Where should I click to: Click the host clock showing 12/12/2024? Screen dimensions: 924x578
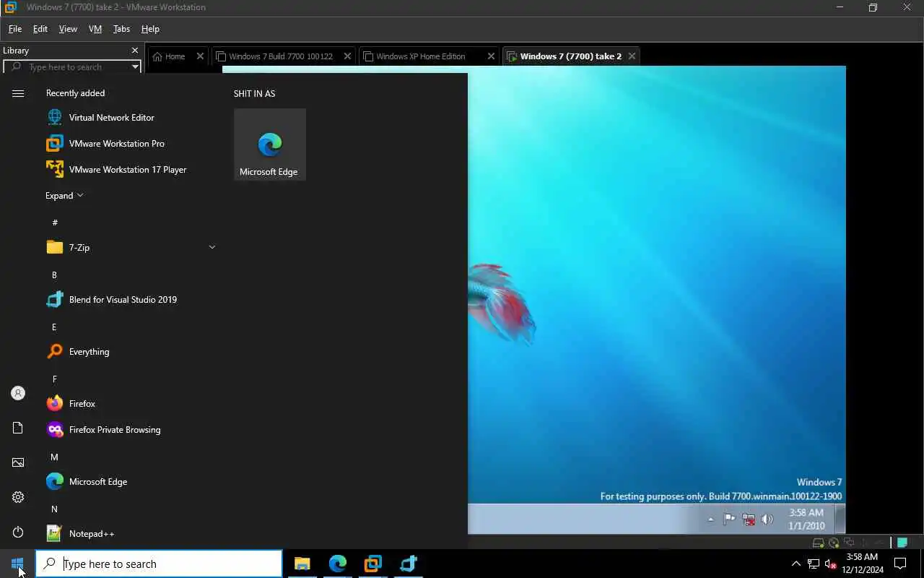(x=862, y=564)
